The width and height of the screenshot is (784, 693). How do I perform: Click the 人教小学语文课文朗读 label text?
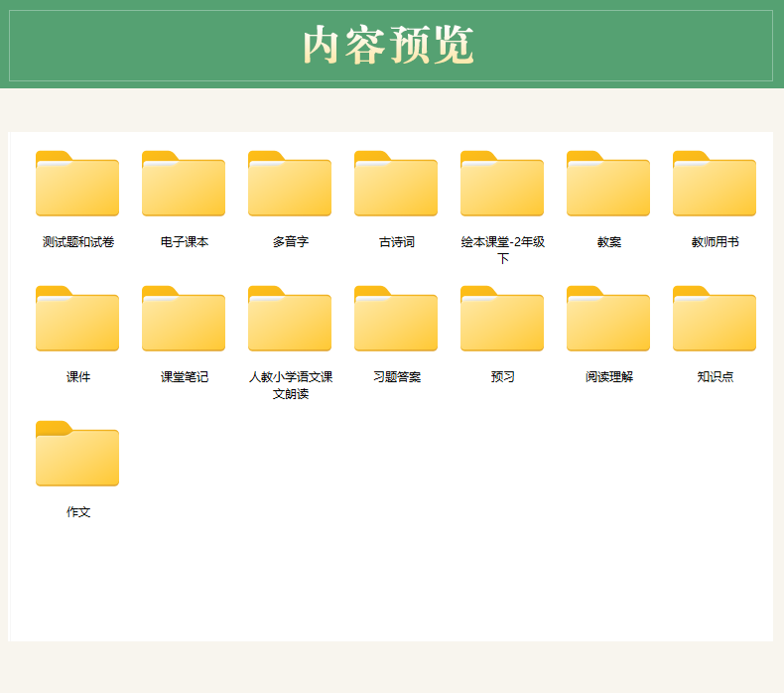point(291,385)
